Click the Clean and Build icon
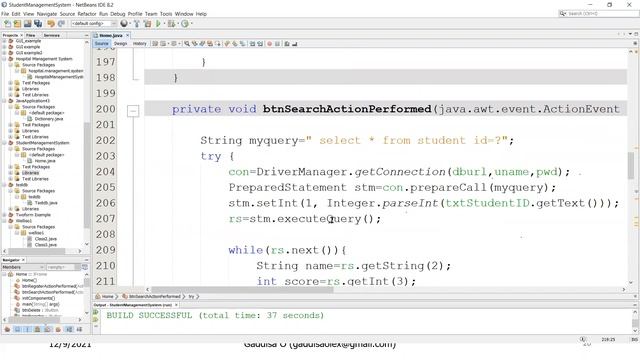This screenshot has height=360, width=640. click(147, 24)
